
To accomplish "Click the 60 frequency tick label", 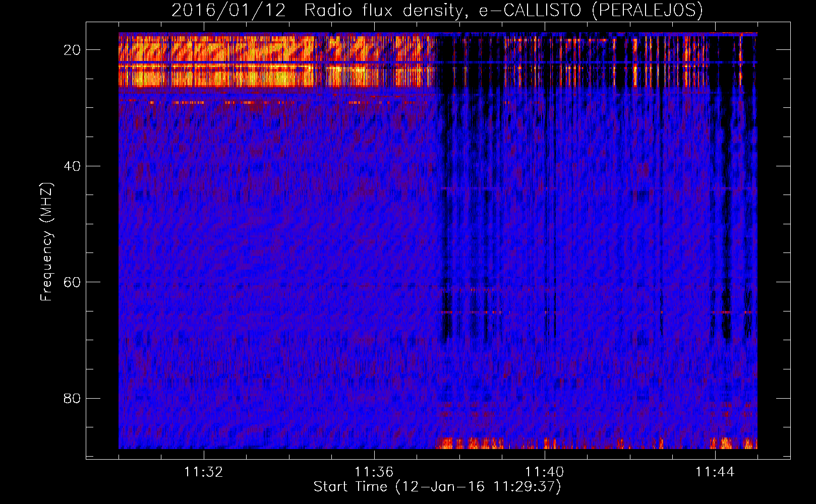I will [72, 282].
